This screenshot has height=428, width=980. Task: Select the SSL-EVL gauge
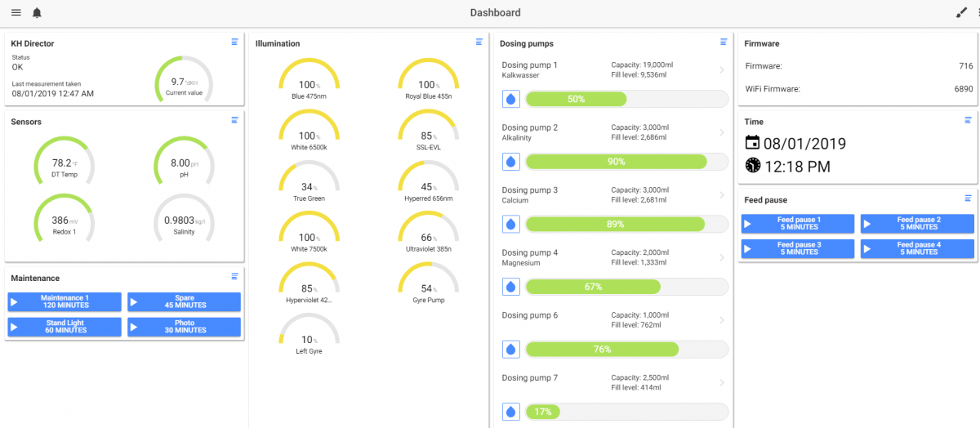(428, 132)
